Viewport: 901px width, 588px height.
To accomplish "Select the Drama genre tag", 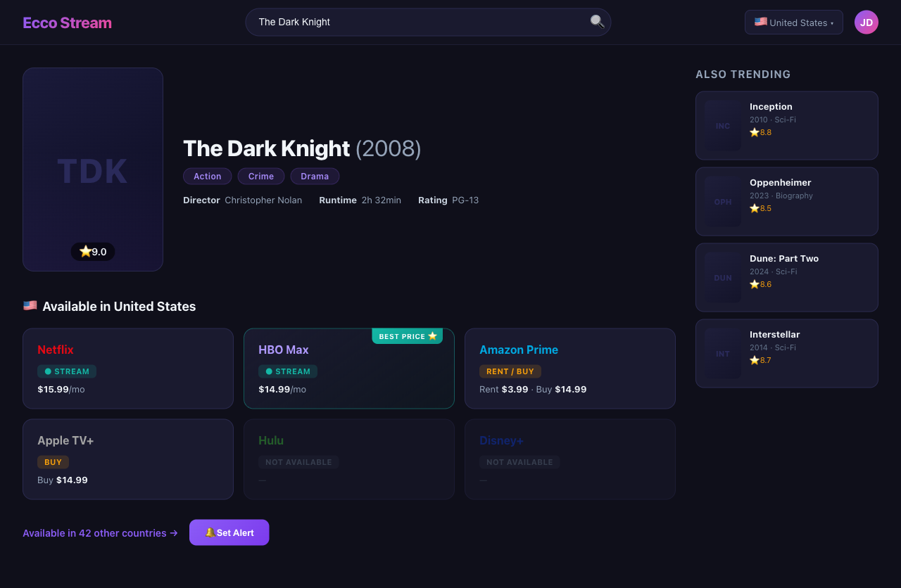I will 315,177.
